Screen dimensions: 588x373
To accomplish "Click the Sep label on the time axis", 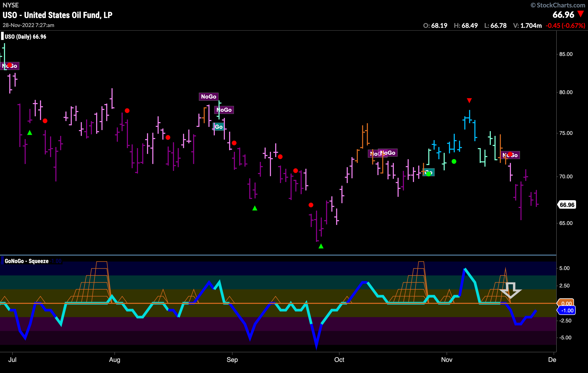I will 232,359.
